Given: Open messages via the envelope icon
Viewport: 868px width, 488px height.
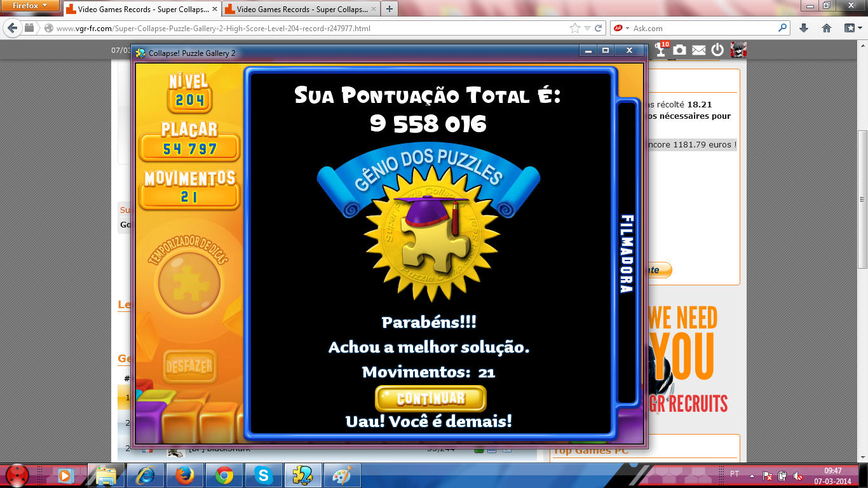Looking at the screenshot, I should (x=699, y=50).
